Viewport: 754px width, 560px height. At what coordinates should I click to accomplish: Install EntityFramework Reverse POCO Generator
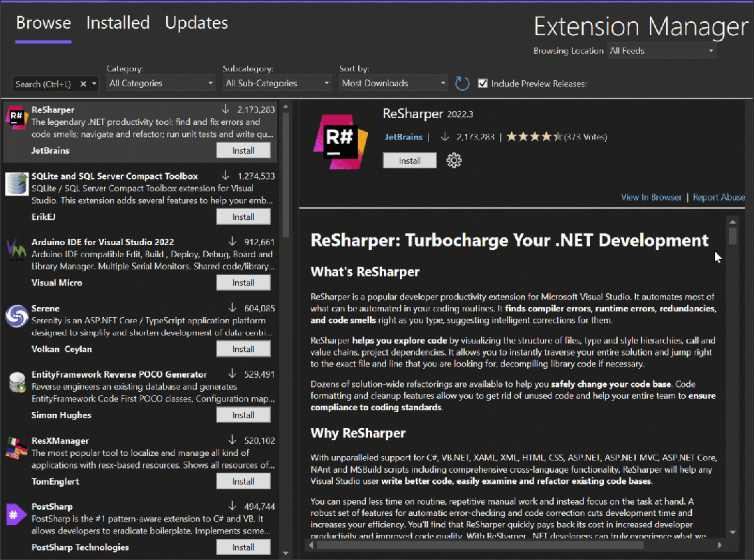(x=244, y=415)
